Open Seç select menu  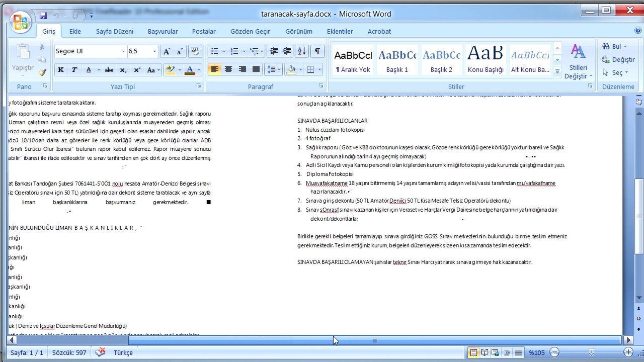click(x=616, y=72)
